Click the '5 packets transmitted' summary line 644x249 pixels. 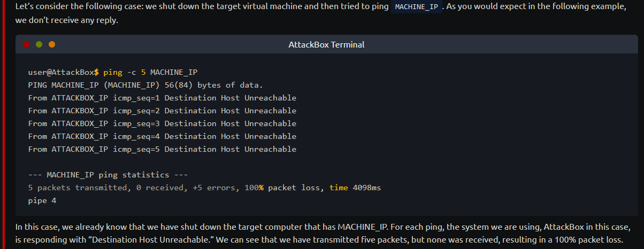click(x=204, y=188)
